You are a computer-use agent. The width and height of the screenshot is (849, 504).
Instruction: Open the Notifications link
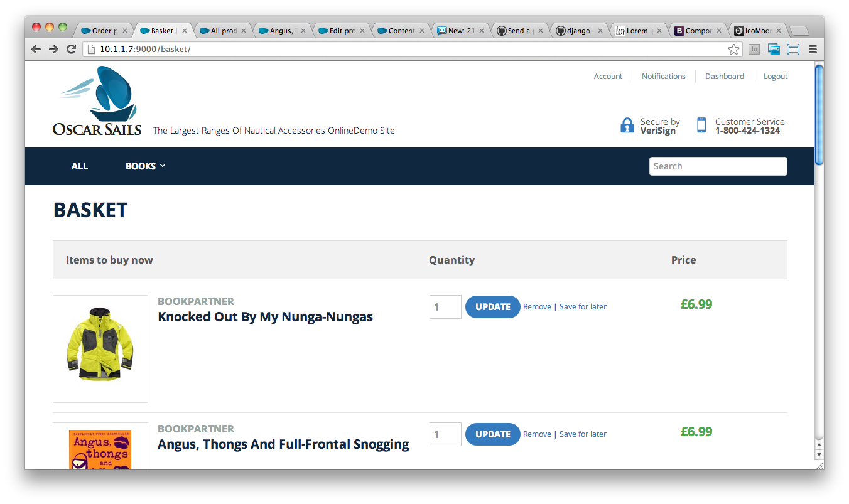pyautogui.click(x=663, y=77)
